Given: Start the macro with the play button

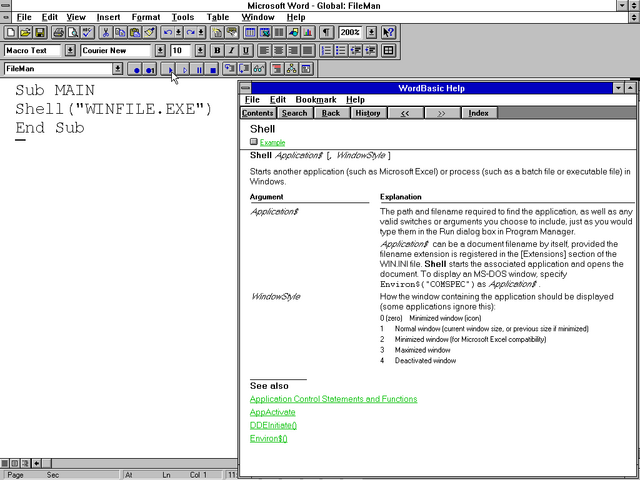Looking at the screenshot, I should point(170,69).
